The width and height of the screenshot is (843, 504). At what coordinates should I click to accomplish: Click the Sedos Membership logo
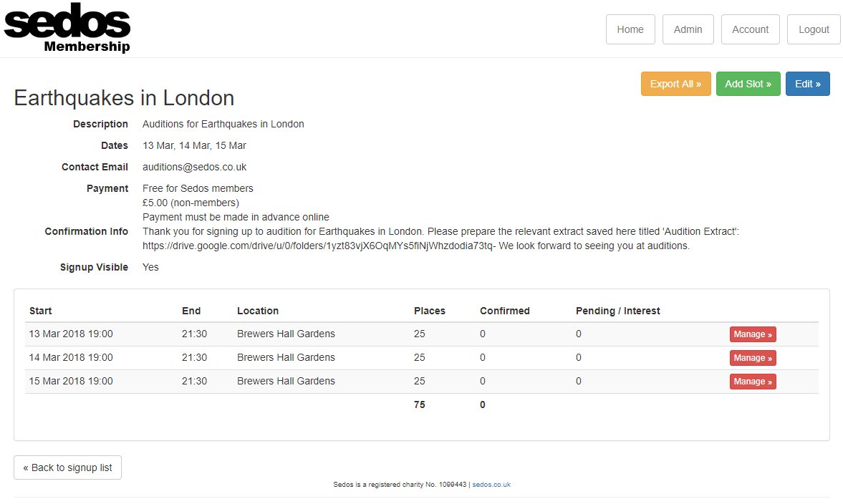[x=68, y=29]
